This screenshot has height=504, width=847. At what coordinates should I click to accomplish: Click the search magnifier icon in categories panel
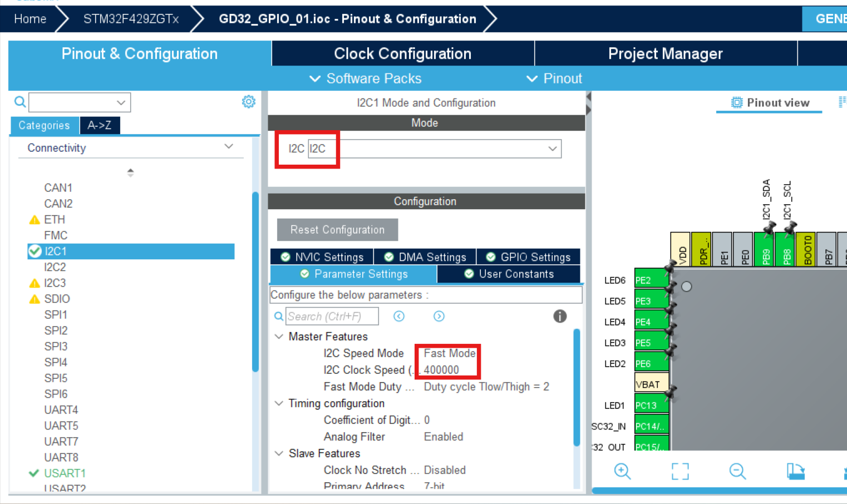[x=20, y=102]
